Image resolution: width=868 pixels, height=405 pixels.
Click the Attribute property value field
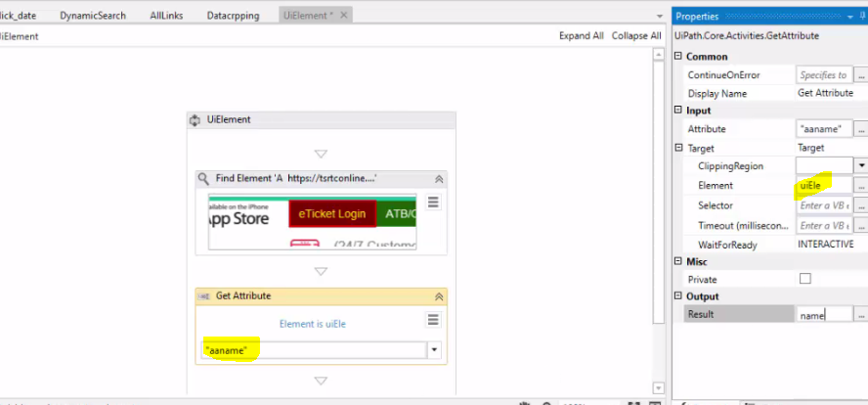(824, 129)
